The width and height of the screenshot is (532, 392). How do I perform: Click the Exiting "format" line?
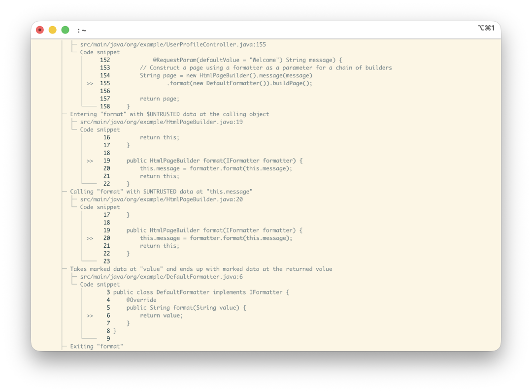click(x=97, y=346)
